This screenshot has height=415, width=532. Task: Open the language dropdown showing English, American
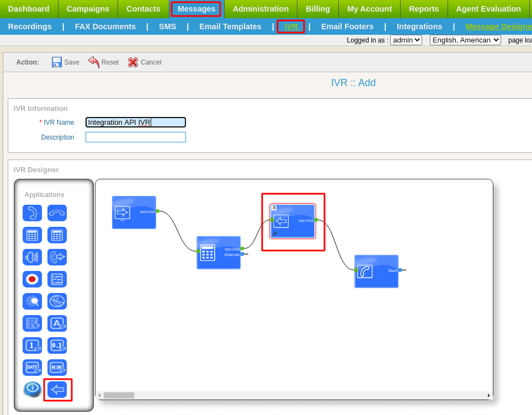(465, 40)
